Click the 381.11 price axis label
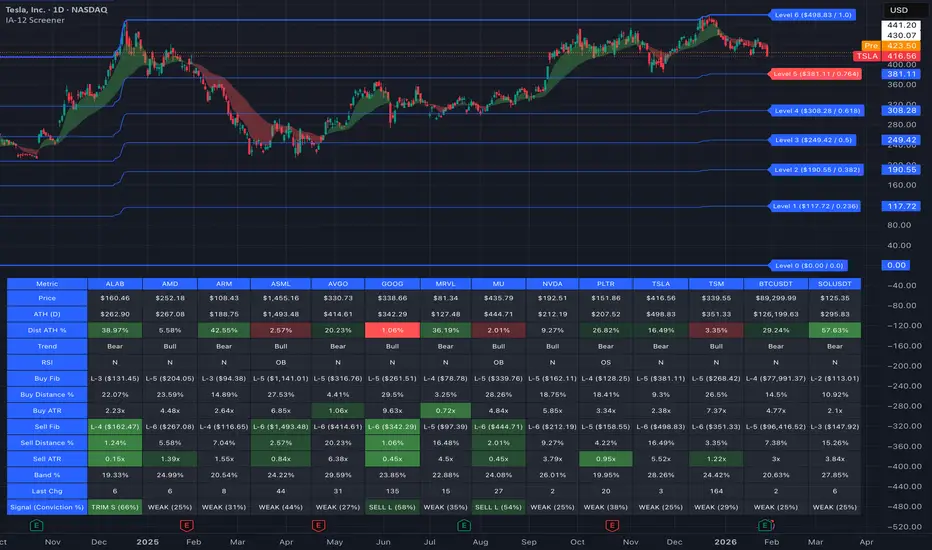This screenshot has width=932, height=550. tap(901, 74)
